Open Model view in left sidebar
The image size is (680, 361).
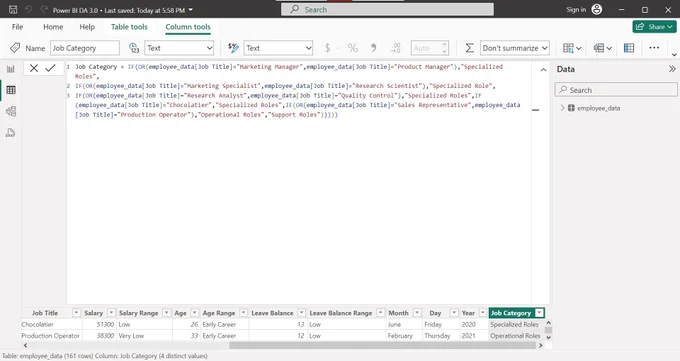11,112
